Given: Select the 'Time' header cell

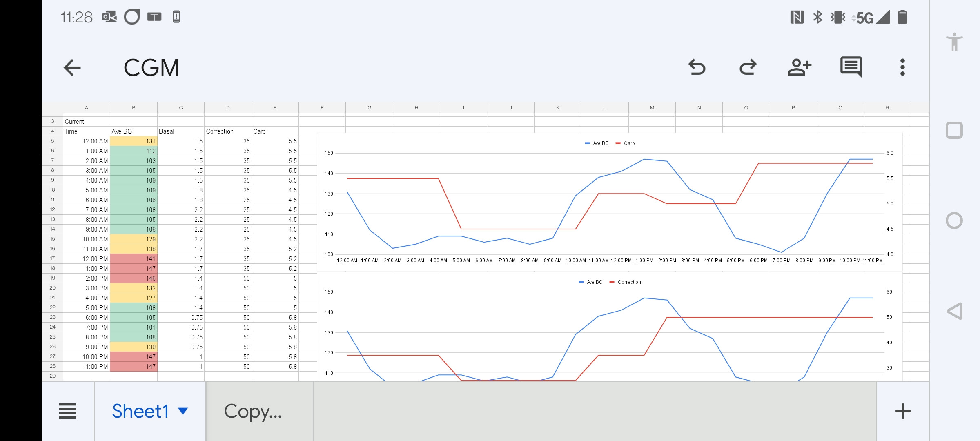Looking at the screenshot, I should click(86, 131).
